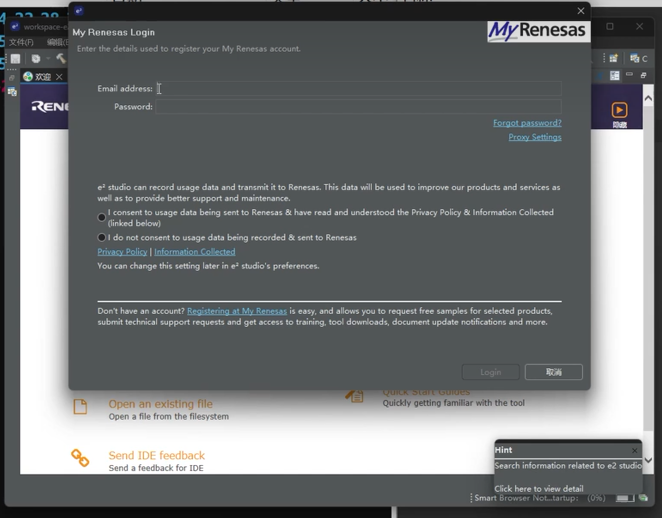Open Registering at My Renesas link
Image resolution: width=662 pixels, height=518 pixels.
(237, 311)
